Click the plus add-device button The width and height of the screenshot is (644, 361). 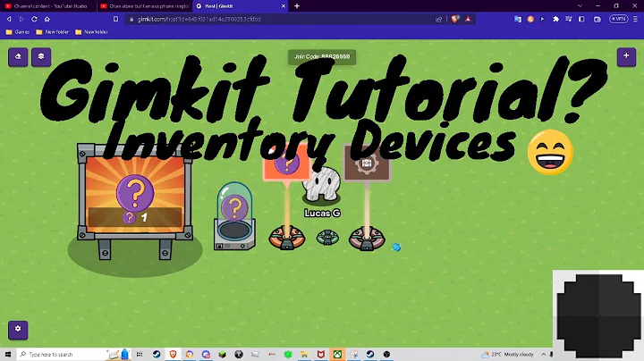point(626,56)
